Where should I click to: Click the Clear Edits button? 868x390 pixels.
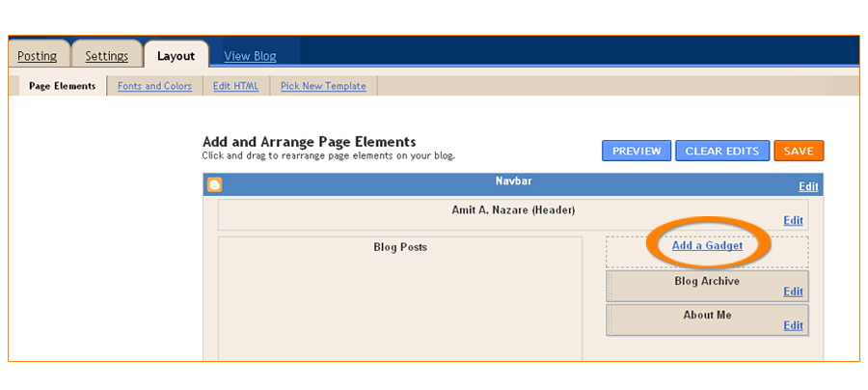click(x=722, y=151)
